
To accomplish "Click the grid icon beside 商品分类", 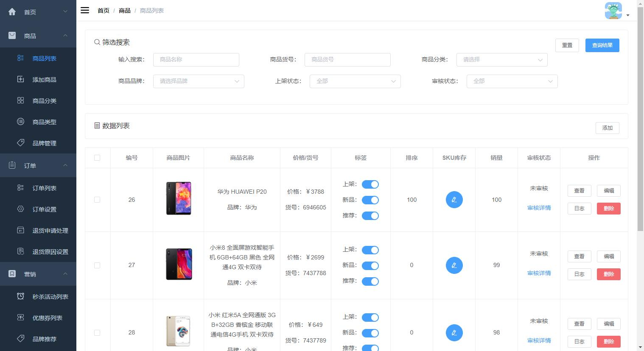I will 20,100.
